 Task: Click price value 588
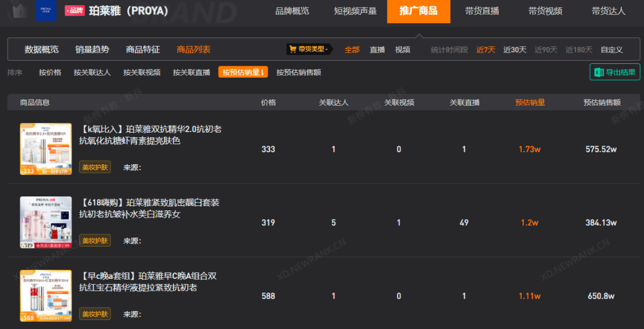pyautogui.click(x=268, y=296)
